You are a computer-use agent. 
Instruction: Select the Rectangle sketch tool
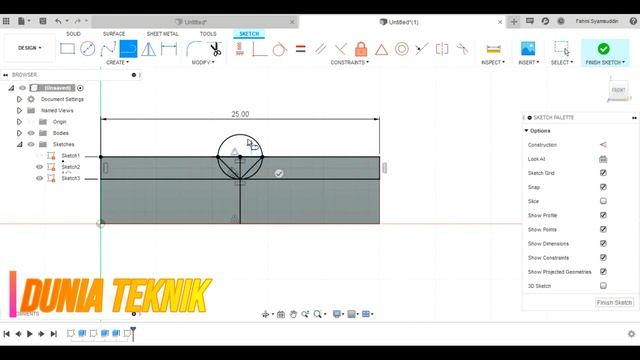(x=67, y=49)
